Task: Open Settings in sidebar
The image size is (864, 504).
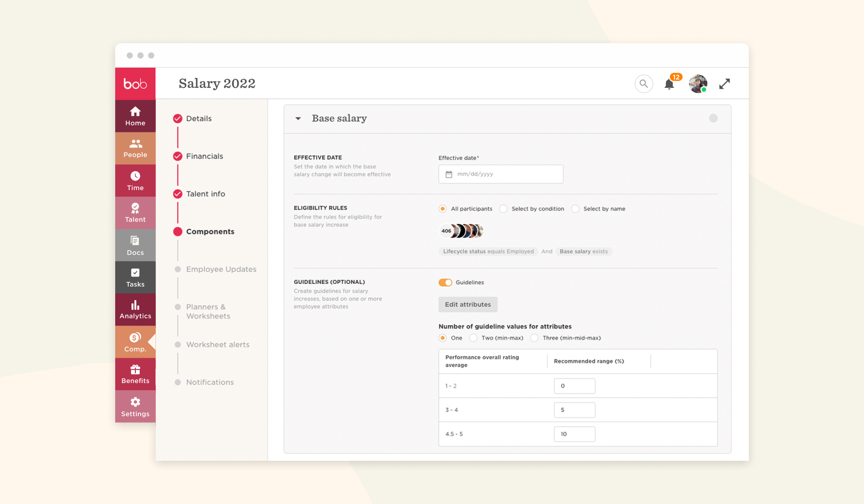Action: click(x=135, y=407)
